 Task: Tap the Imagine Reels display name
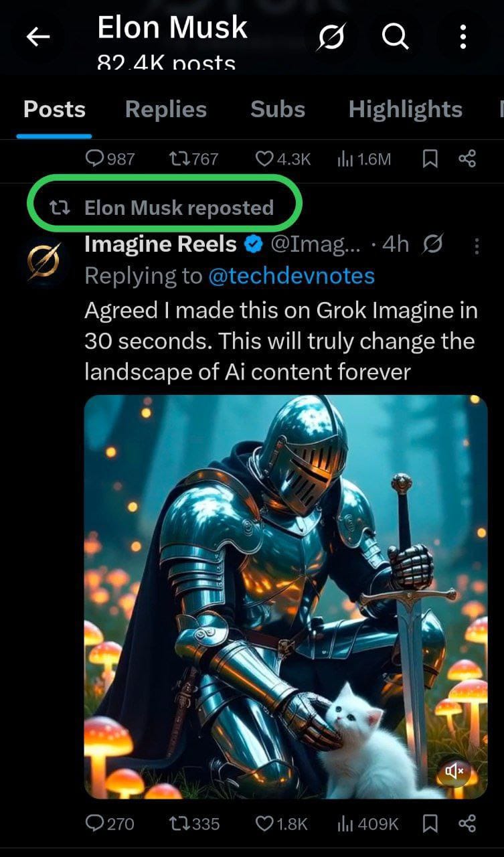tap(161, 245)
